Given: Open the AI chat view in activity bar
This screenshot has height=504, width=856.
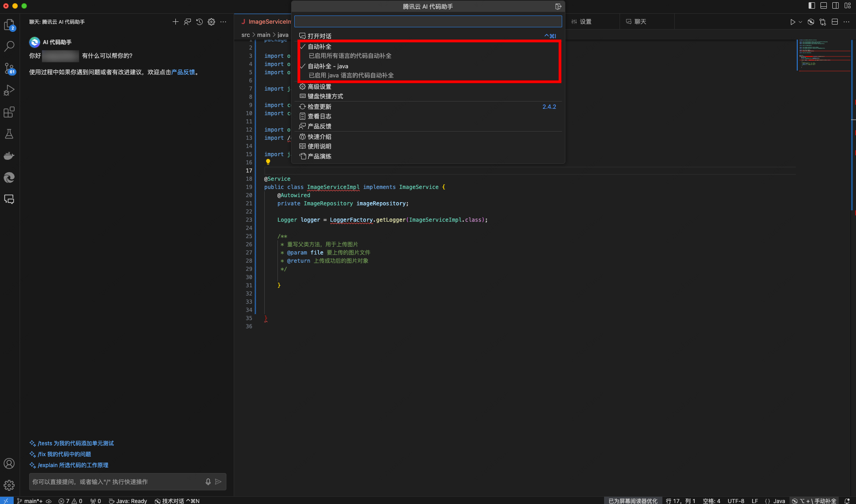Looking at the screenshot, I should pos(9,199).
